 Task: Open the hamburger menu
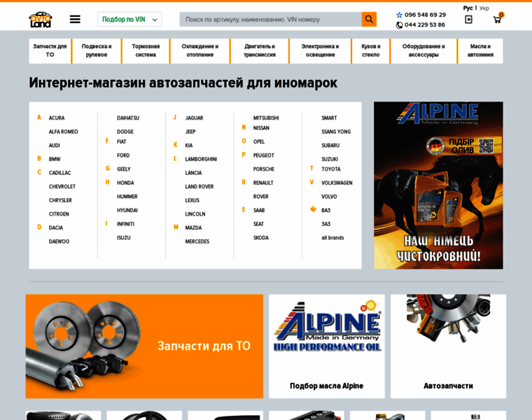click(75, 19)
